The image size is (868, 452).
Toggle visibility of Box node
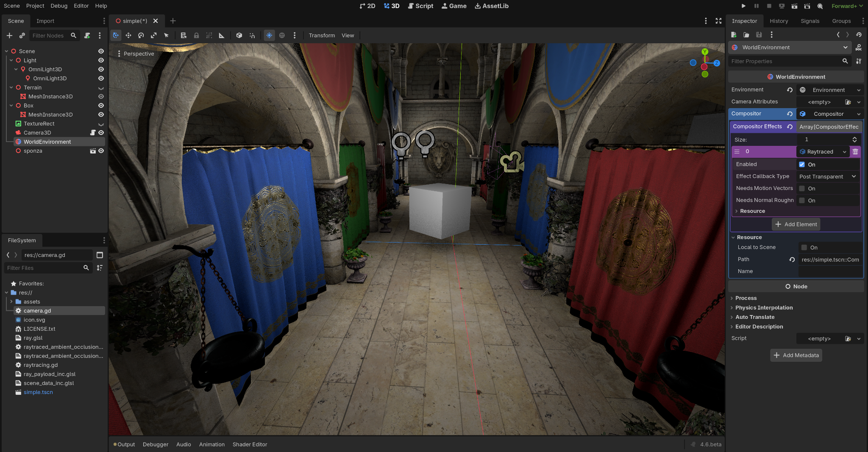point(101,106)
